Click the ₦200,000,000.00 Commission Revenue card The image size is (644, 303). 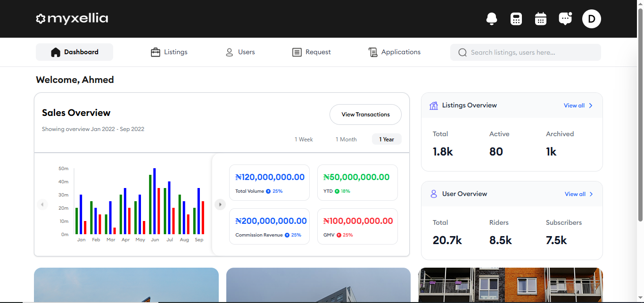[x=269, y=226]
